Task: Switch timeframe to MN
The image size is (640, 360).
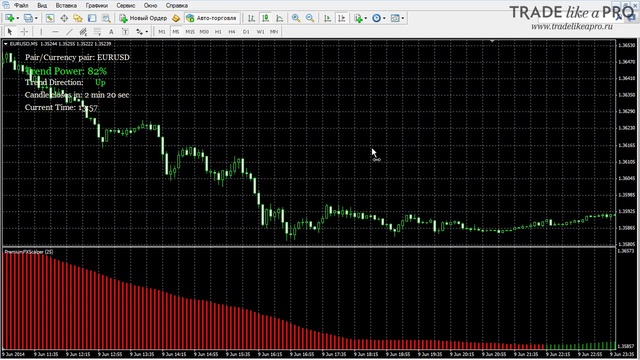Action: point(274,32)
